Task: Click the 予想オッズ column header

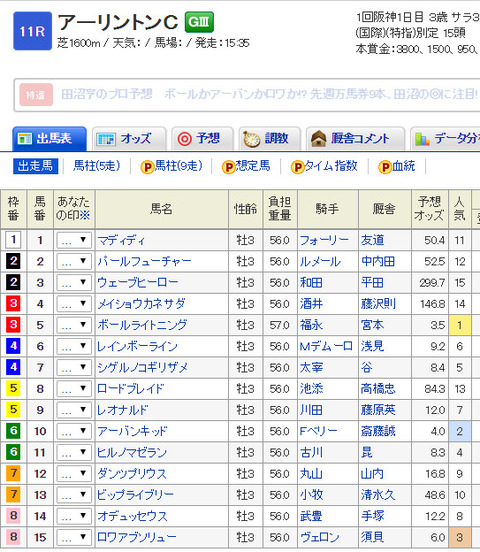Action: [x=430, y=209]
